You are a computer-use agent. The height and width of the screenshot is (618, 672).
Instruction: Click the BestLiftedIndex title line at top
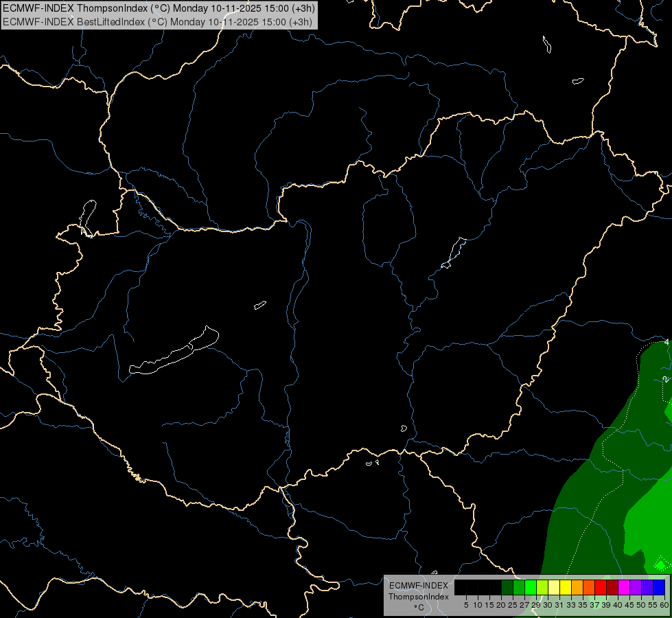point(157,22)
